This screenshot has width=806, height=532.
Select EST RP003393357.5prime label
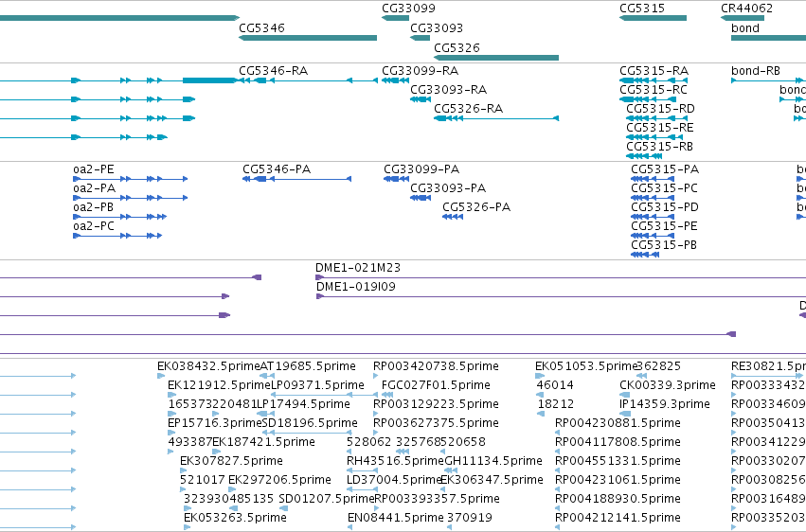(x=437, y=499)
